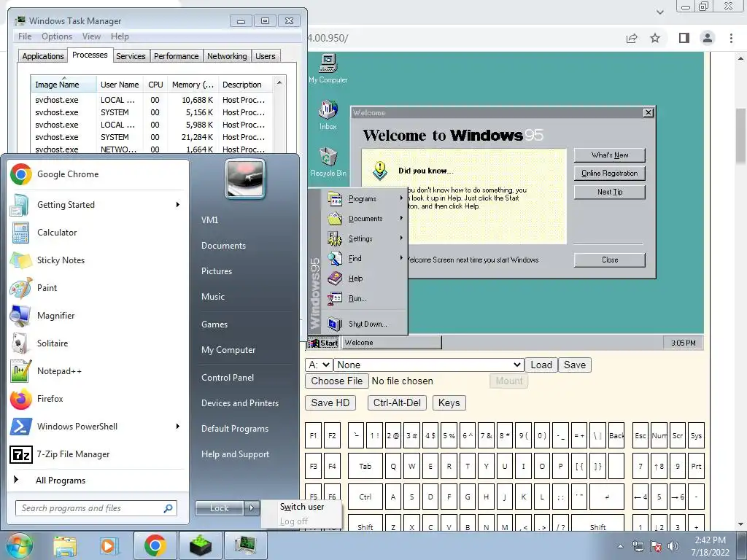Open Networking tab in Task Manager
This screenshot has width=747, height=560.
coord(227,56)
